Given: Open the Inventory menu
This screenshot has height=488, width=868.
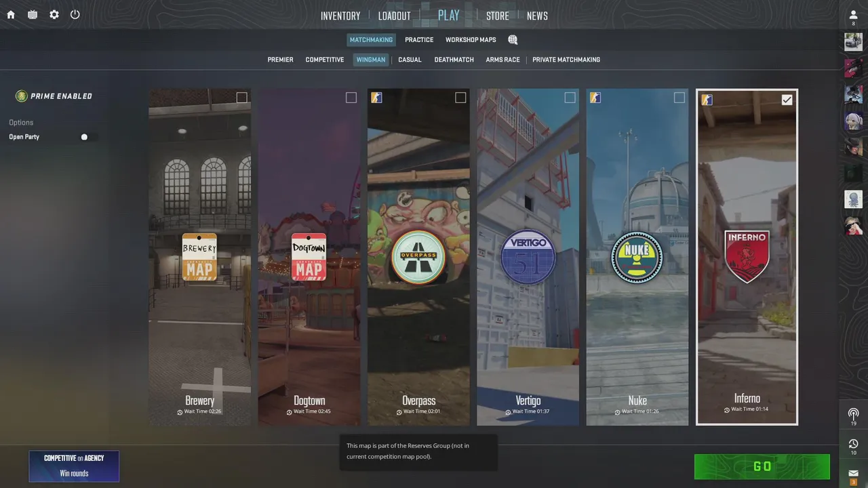Looking at the screenshot, I should [x=340, y=16].
